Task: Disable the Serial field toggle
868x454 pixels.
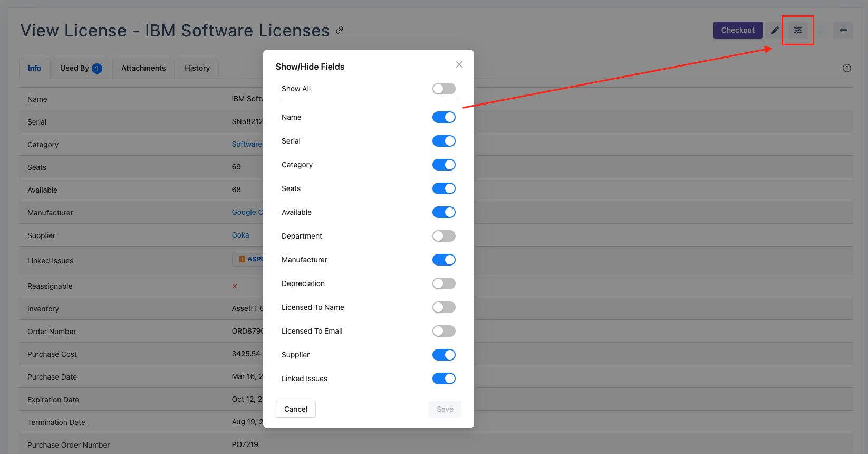Action: [443, 141]
